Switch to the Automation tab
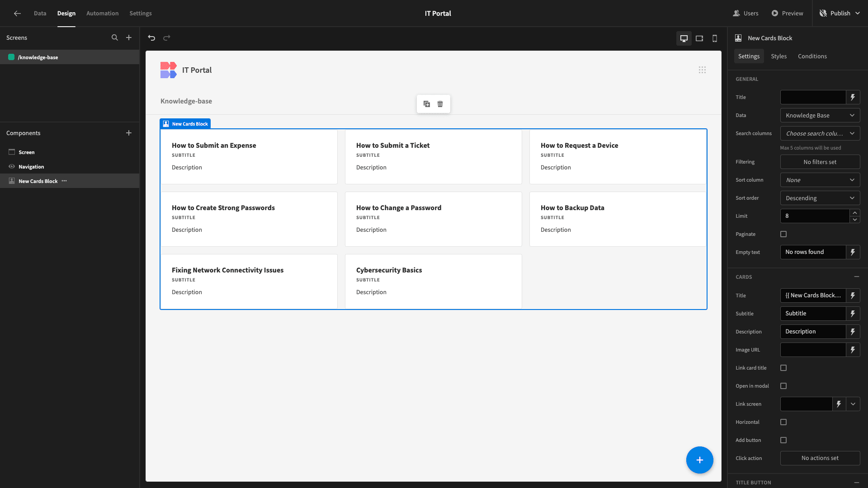This screenshot has width=868, height=488. 103,14
